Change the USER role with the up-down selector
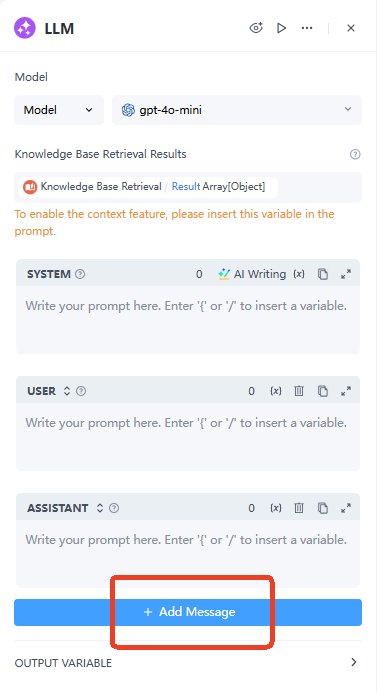 click(67, 391)
